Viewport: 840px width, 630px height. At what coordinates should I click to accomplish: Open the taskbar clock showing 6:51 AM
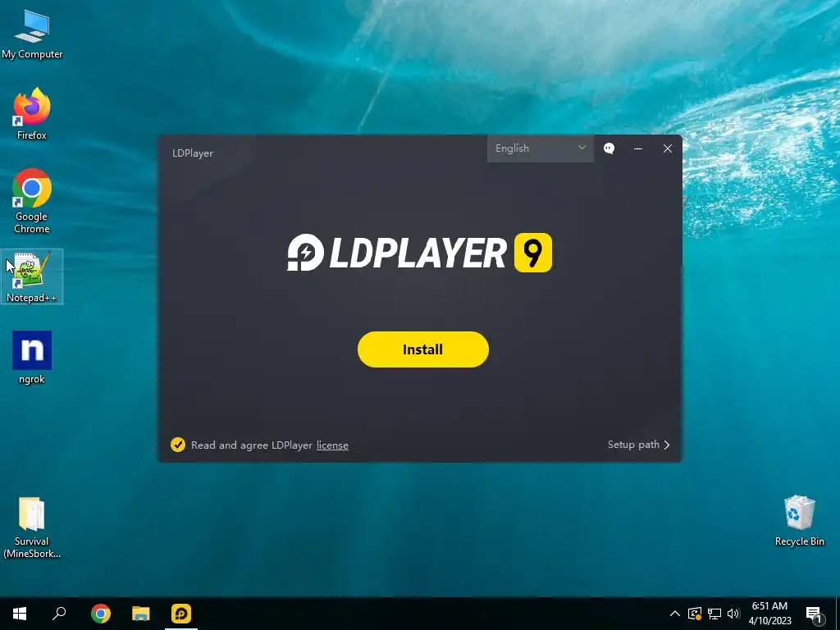coord(769,614)
